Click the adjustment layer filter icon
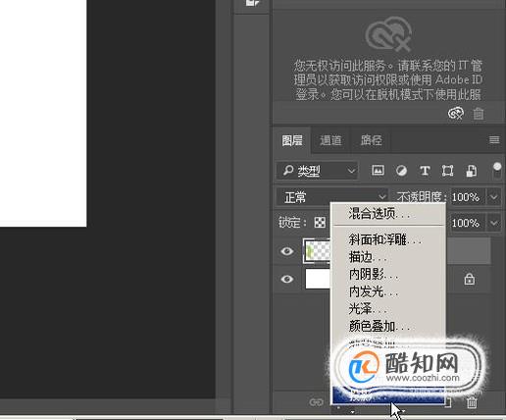The image size is (506, 420). click(x=401, y=171)
